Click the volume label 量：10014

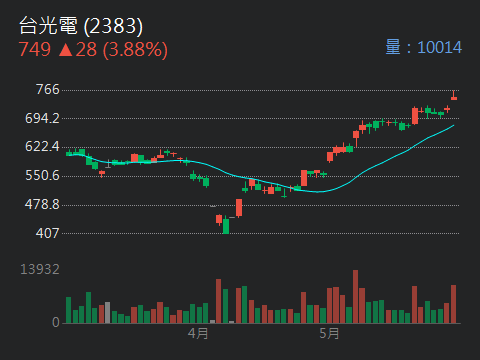(x=424, y=47)
